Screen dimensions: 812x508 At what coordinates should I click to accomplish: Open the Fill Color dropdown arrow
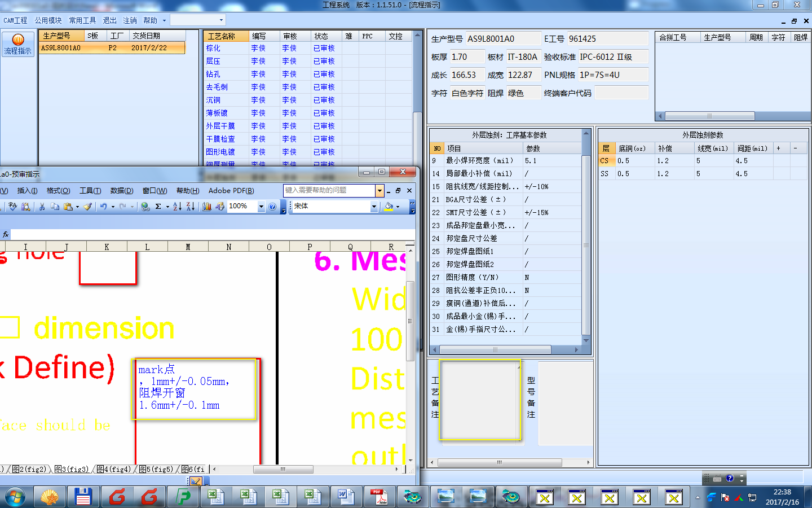(398, 207)
